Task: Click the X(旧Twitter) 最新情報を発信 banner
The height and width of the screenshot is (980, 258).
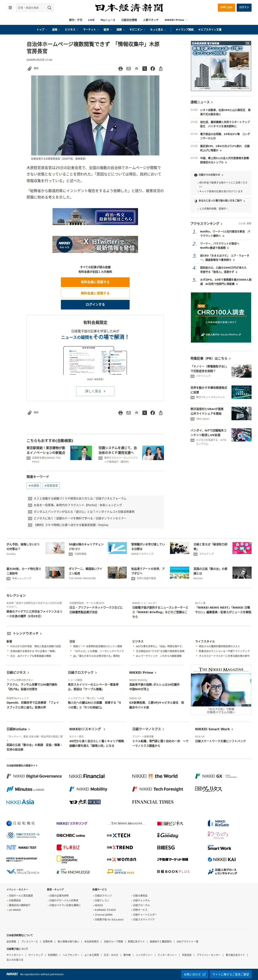Action: (x=95, y=245)
